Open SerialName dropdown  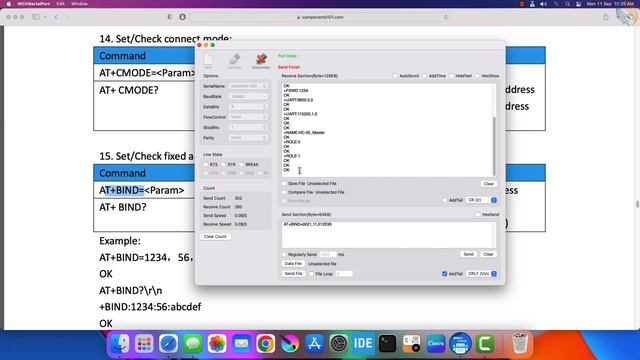pyautogui.click(x=248, y=86)
